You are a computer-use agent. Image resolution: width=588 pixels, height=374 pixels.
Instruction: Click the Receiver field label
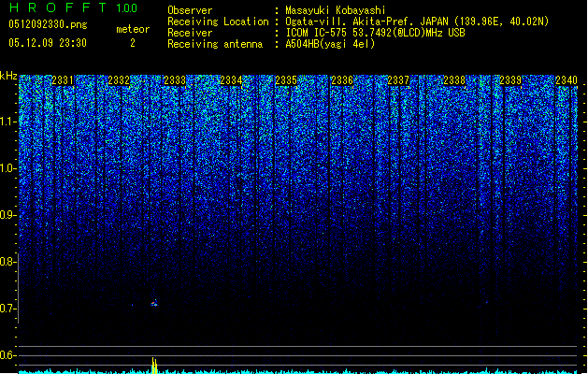(190, 33)
